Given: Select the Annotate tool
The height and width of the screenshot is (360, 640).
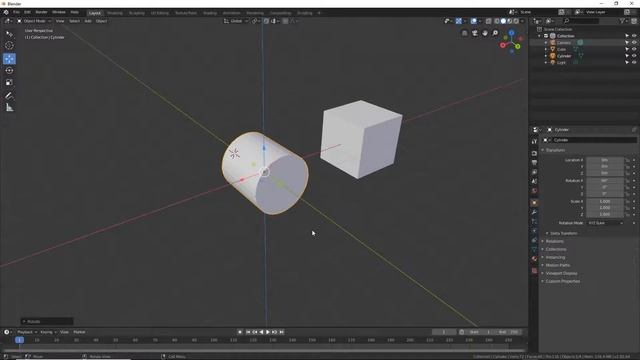Looking at the screenshot, I should point(9,96).
